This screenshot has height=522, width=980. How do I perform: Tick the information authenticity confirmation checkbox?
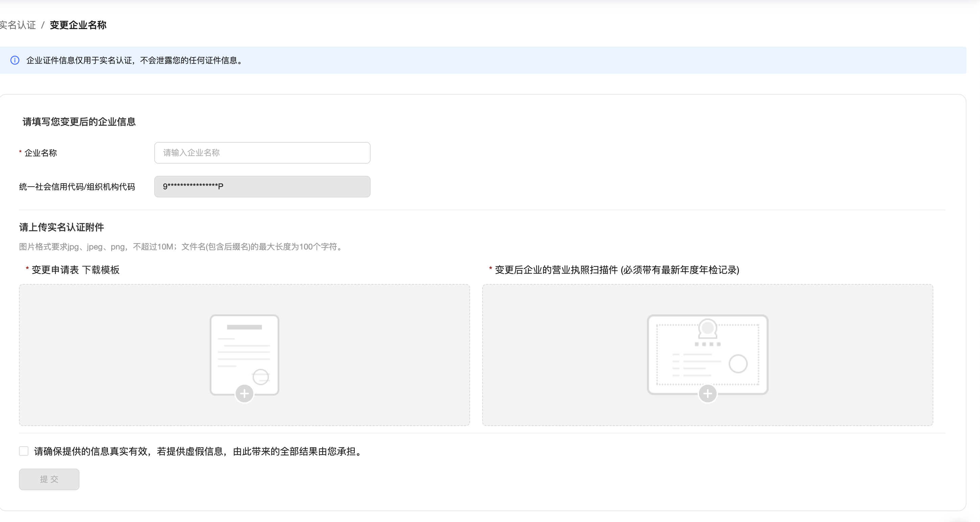(24, 451)
